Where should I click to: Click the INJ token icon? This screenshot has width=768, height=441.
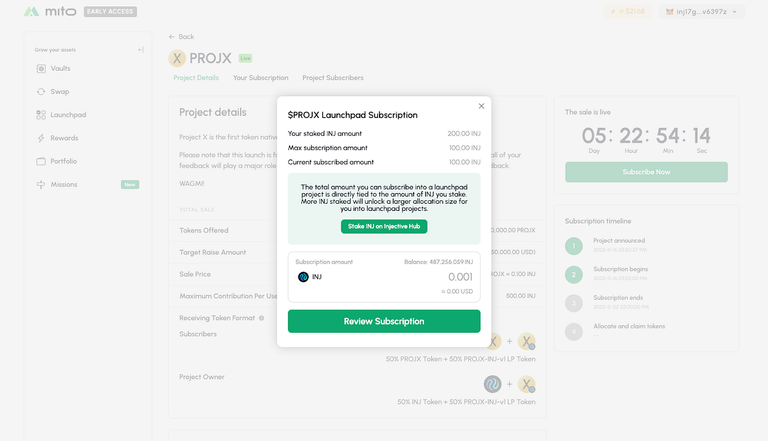point(303,277)
